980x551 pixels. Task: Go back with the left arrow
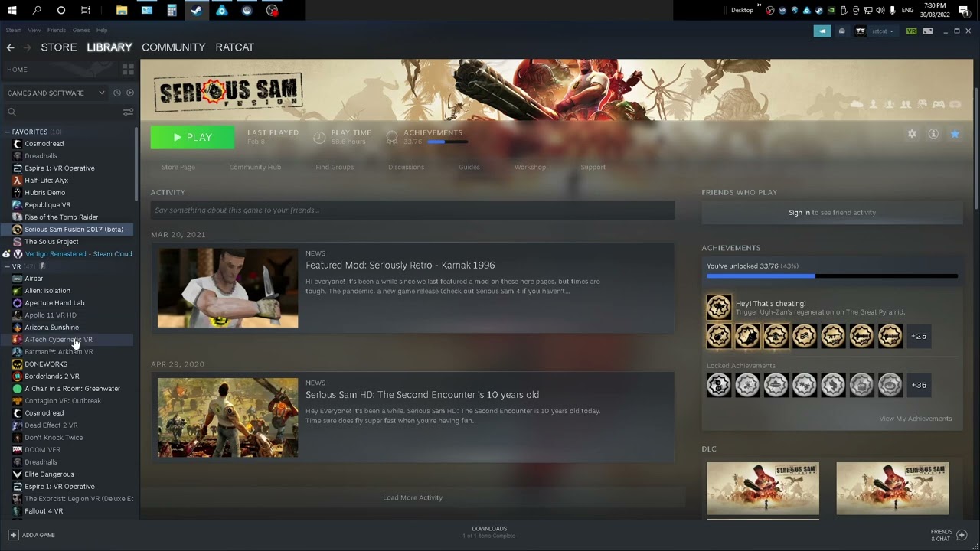pos(10,47)
